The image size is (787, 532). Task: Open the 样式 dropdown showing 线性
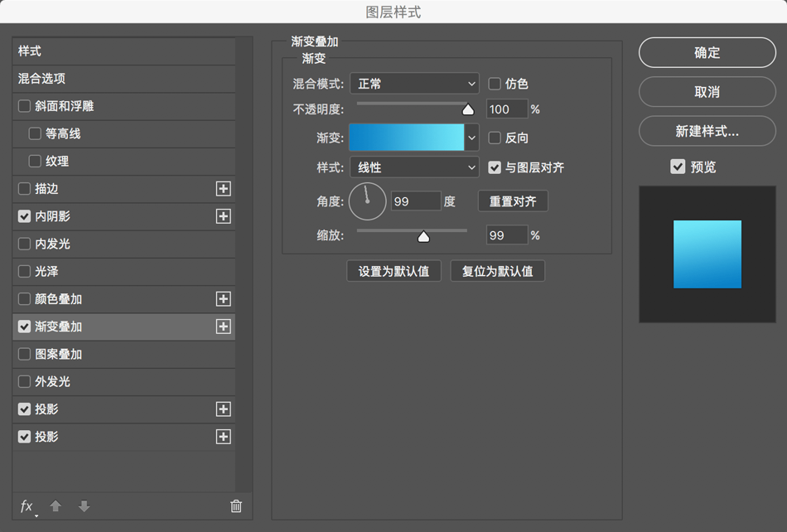(x=414, y=167)
